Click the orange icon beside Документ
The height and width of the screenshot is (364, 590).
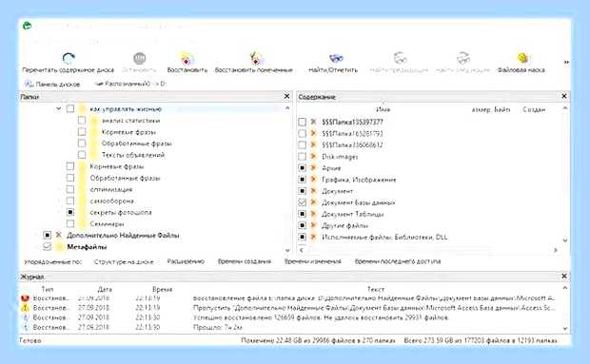pyautogui.click(x=313, y=191)
